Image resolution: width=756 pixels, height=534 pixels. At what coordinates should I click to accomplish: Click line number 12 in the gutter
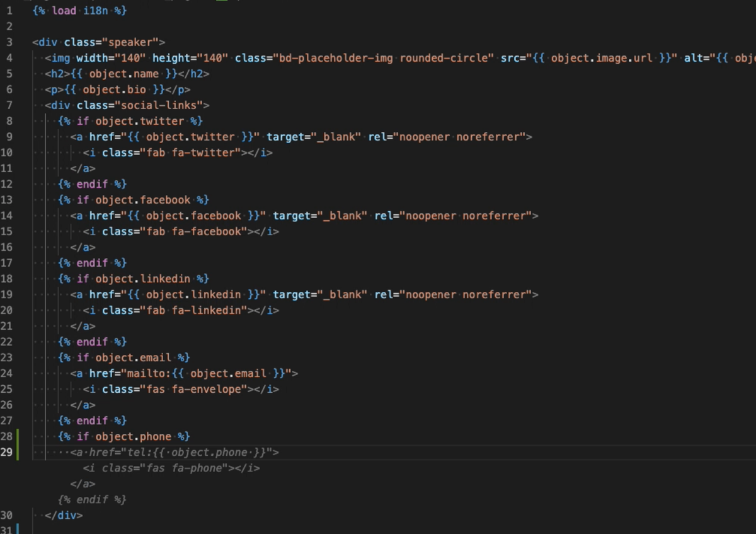coord(6,184)
